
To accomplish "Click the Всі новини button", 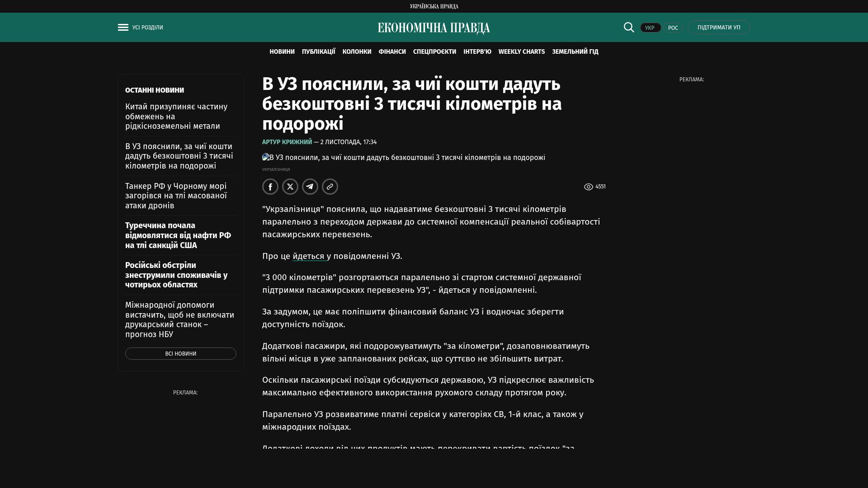I will tap(180, 353).
